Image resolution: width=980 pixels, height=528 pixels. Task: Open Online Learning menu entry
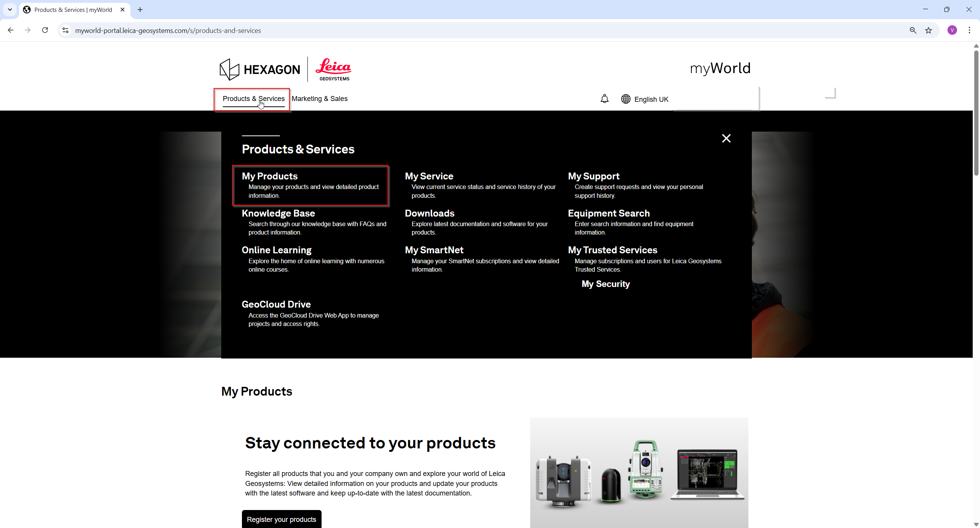pos(276,250)
